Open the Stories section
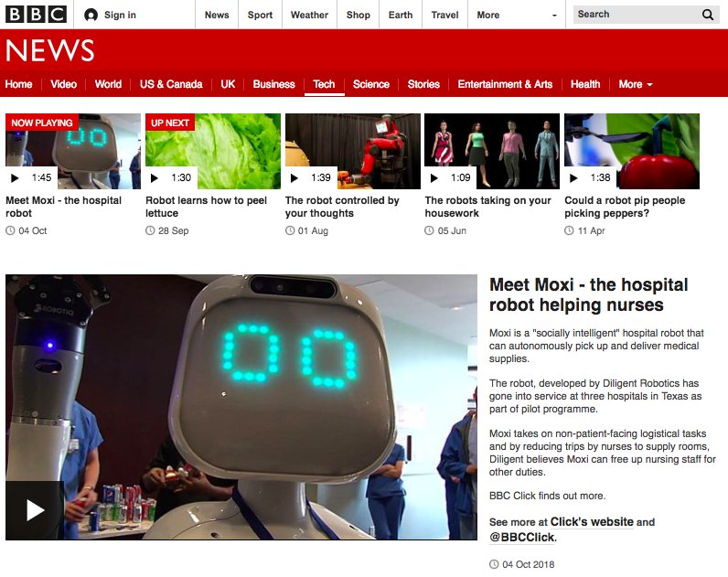728x577 pixels. (x=423, y=84)
